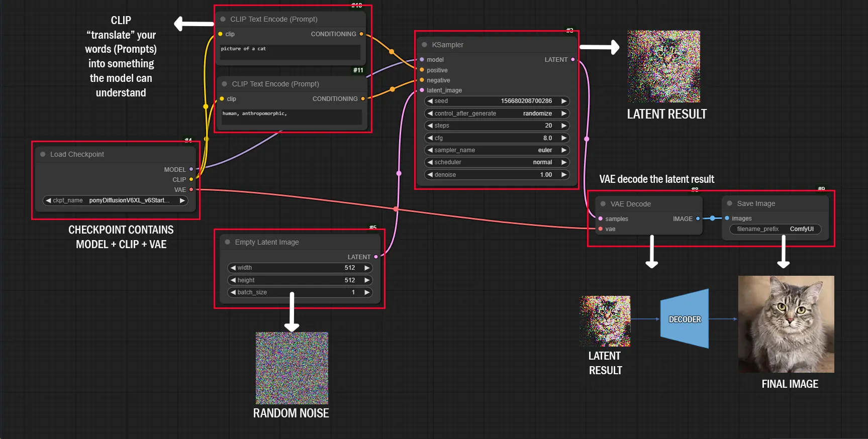Click the VAE Decode samples input socket
Viewport: 868px width, 439px height.
601,219
